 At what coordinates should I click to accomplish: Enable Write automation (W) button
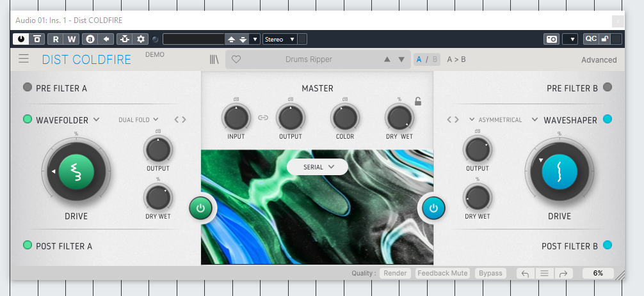(72, 39)
